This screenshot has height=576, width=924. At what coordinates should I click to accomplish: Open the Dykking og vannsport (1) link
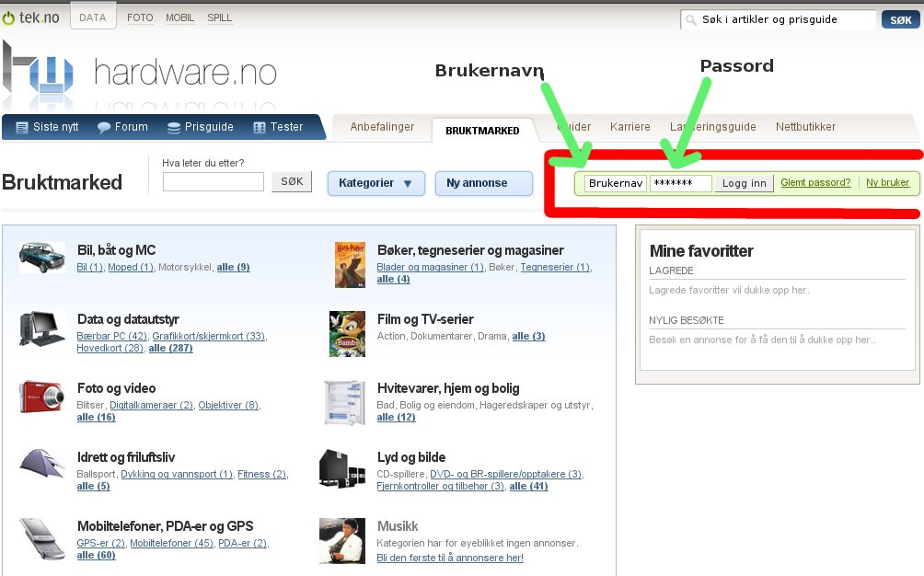click(x=177, y=474)
